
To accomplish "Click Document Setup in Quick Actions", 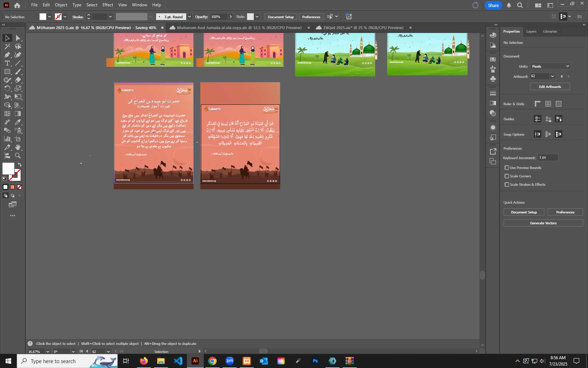I will (x=524, y=212).
